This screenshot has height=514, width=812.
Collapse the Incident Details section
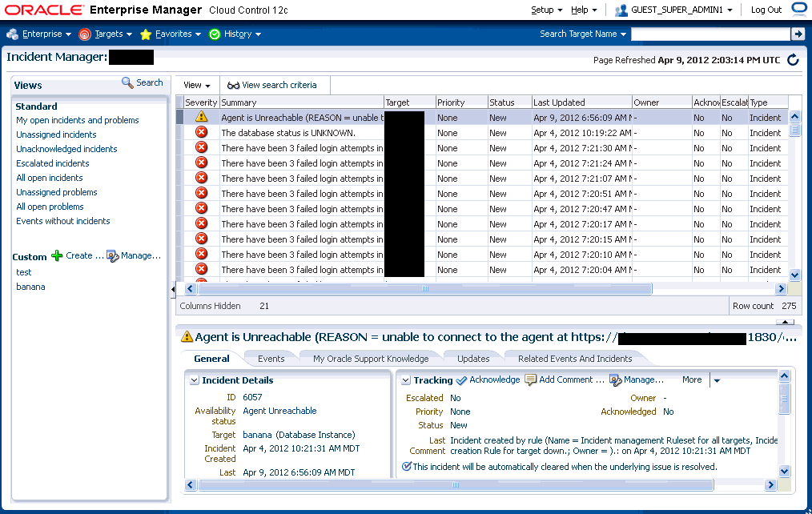(195, 380)
